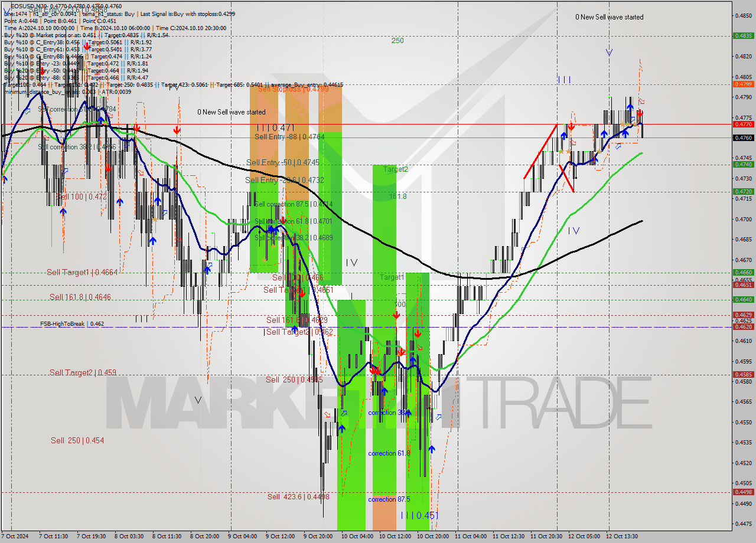Click the green '250' label near top
756x543 pixels.
coord(397,41)
